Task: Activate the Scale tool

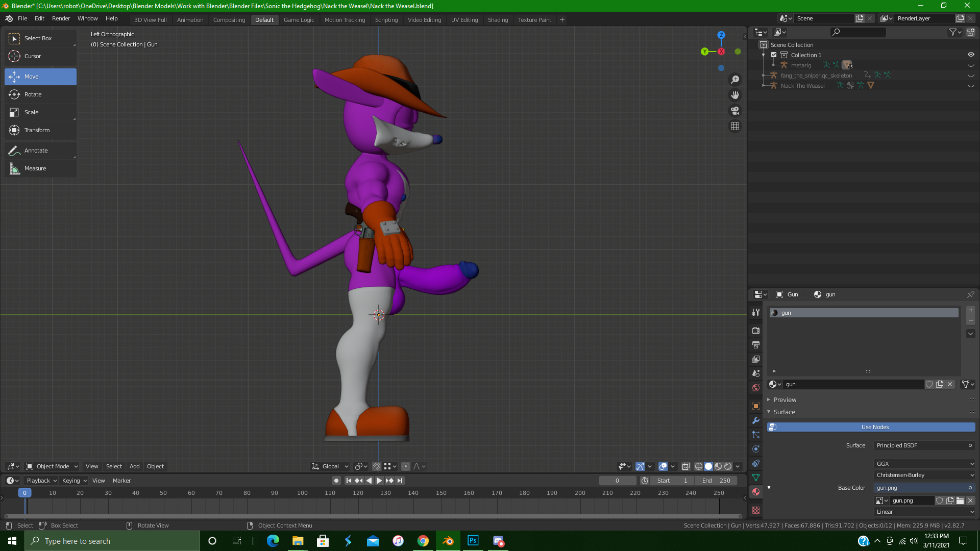Action: 40,112
